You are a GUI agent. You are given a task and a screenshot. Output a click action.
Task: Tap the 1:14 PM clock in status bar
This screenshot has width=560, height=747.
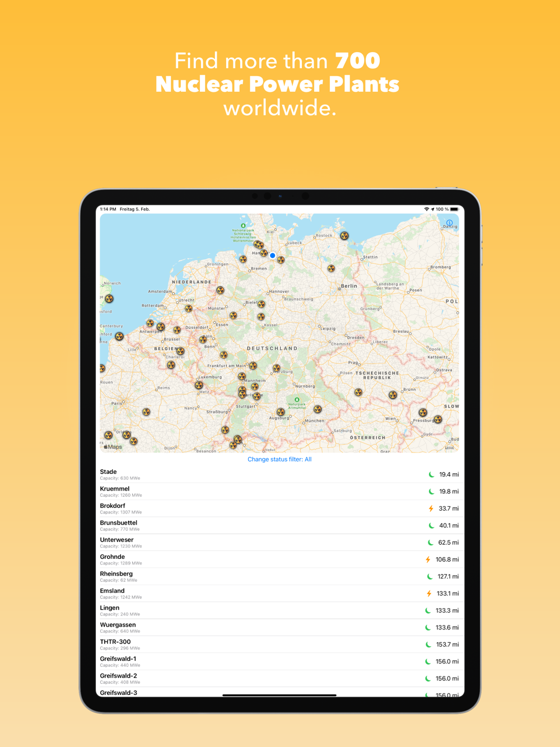(108, 209)
